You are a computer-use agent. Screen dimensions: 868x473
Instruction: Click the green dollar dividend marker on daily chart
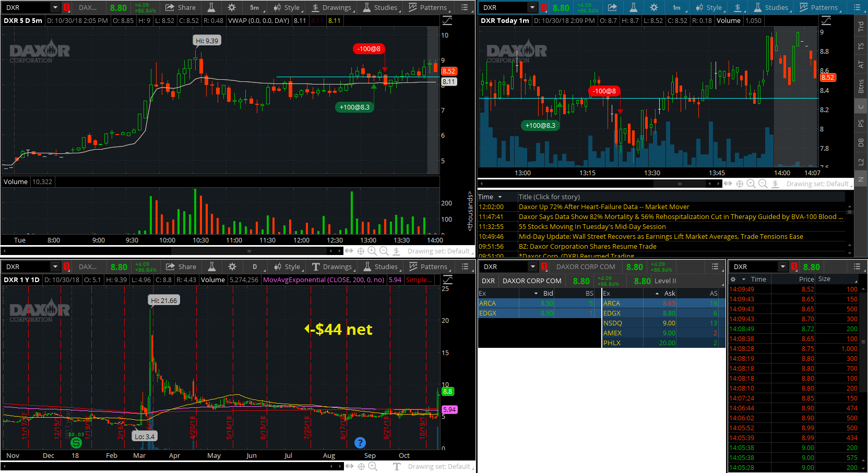[76, 443]
